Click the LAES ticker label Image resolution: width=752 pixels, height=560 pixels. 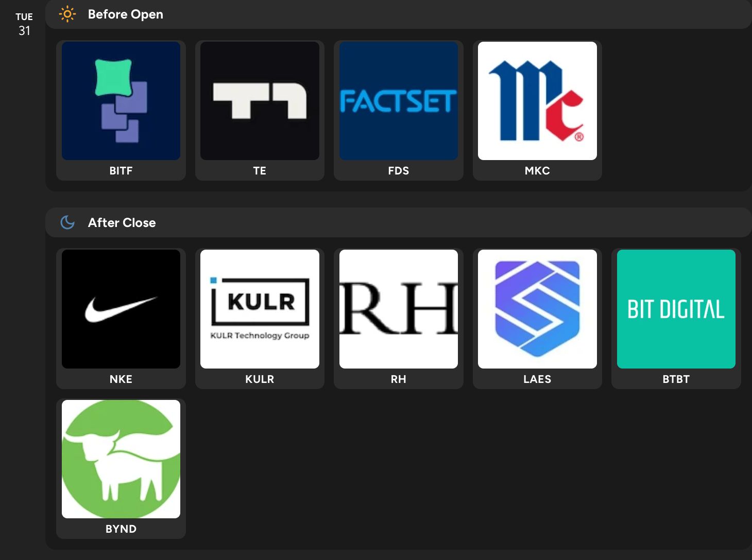pos(537,379)
